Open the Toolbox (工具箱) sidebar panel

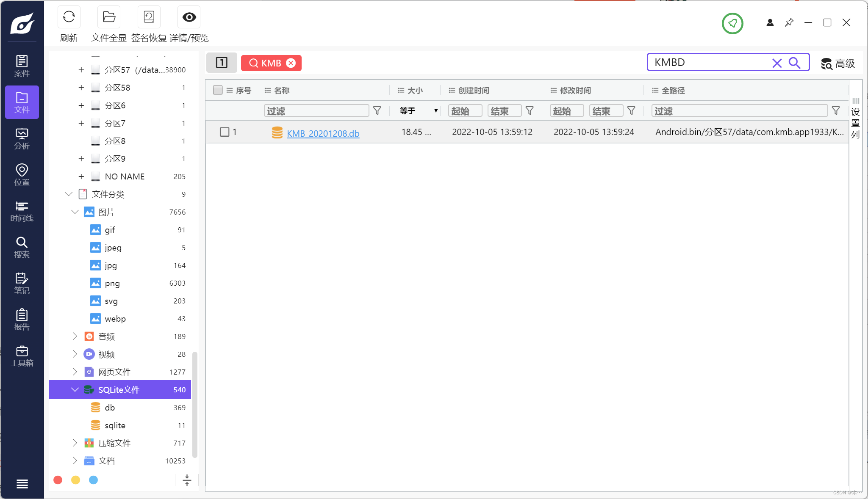pyautogui.click(x=22, y=356)
